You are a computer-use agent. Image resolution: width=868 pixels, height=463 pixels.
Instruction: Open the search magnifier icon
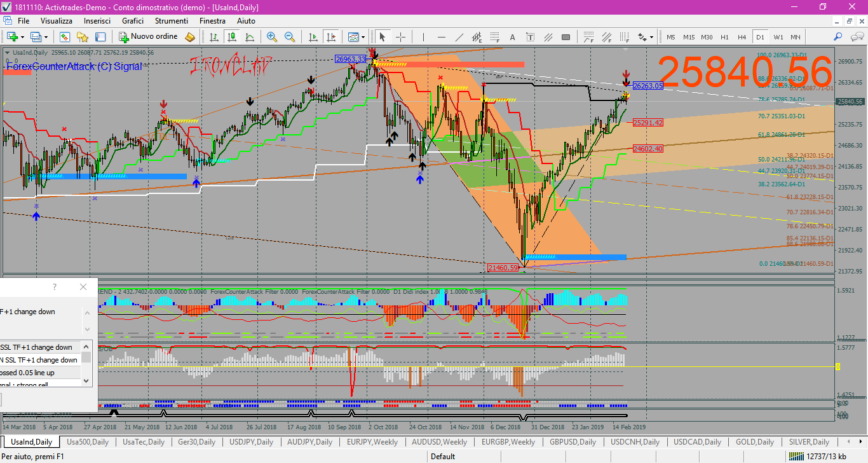838,37
